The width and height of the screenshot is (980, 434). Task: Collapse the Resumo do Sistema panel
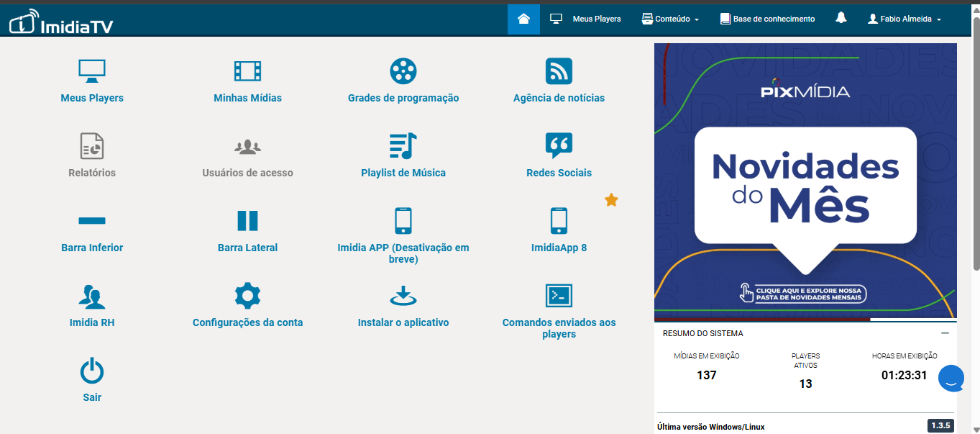pos(945,333)
